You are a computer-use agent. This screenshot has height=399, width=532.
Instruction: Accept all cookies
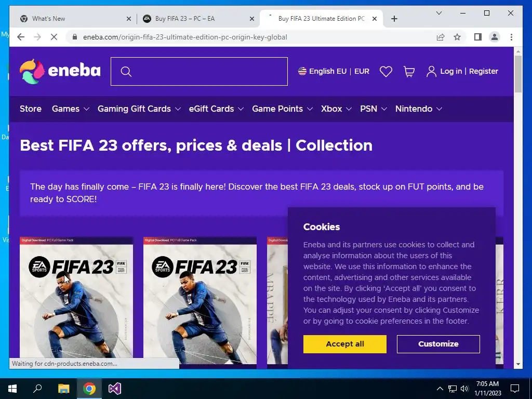point(345,344)
